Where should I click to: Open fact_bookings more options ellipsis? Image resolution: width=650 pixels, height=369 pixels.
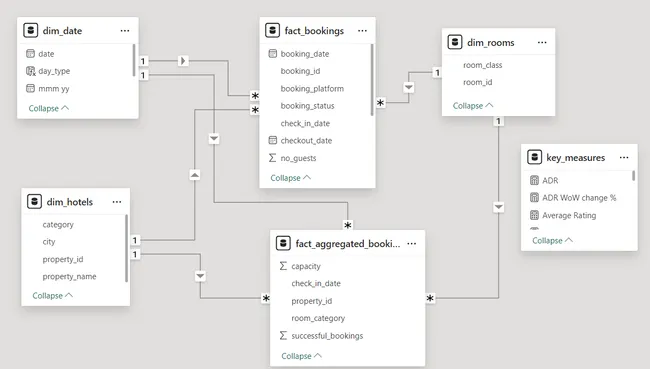[x=362, y=31]
